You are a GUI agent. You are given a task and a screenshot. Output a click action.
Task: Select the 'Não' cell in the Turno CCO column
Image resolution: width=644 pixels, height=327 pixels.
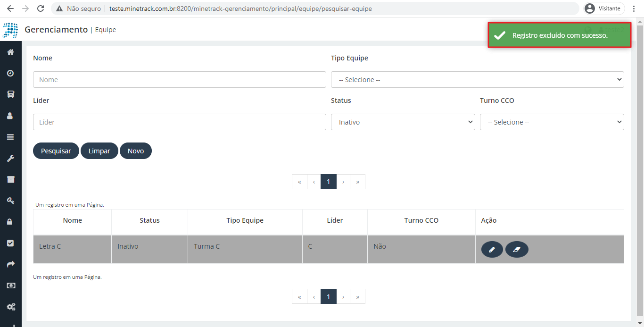pos(421,250)
